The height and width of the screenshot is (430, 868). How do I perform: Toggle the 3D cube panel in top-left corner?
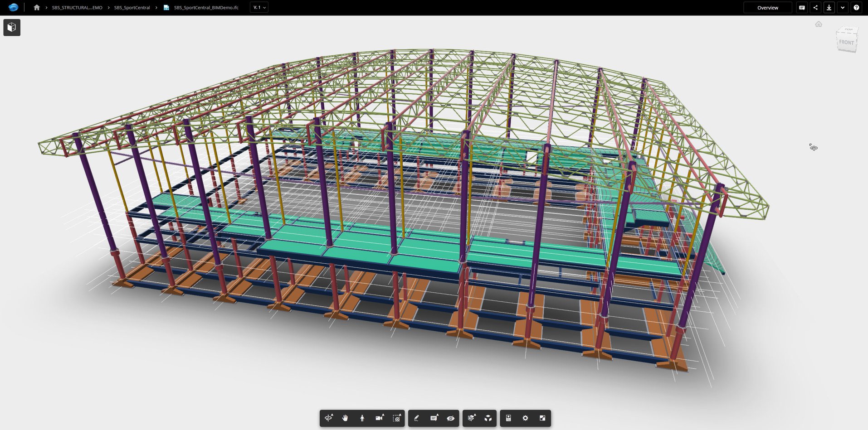pos(12,27)
